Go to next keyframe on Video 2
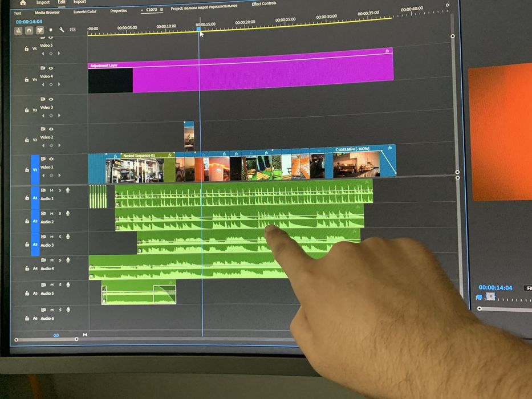Screen dimensions: 532x399 click(x=59, y=145)
